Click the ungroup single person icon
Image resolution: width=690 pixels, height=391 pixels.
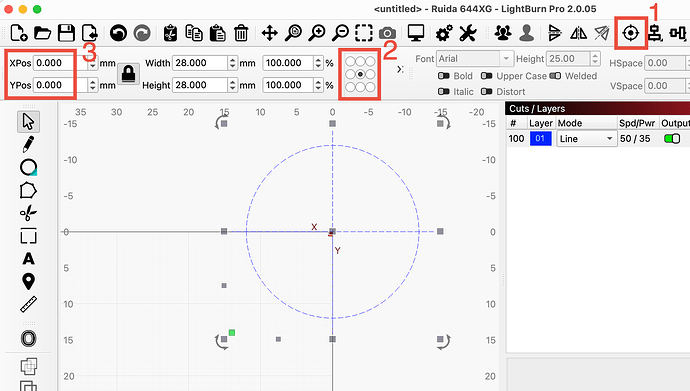[x=526, y=33]
